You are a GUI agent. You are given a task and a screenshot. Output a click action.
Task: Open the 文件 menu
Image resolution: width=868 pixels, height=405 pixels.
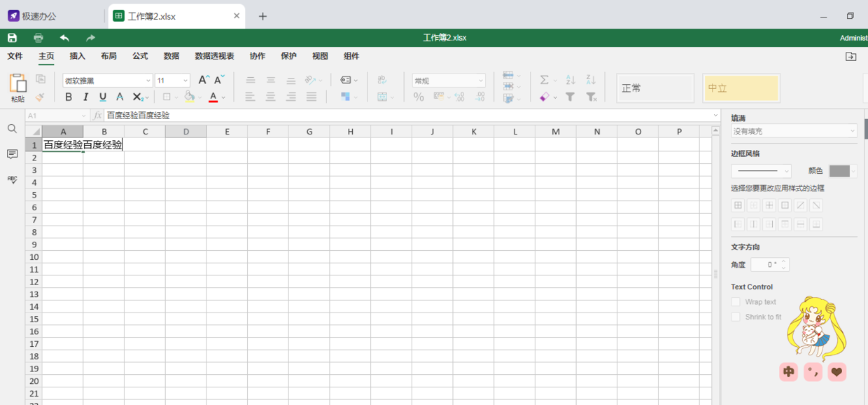pyautogui.click(x=15, y=56)
